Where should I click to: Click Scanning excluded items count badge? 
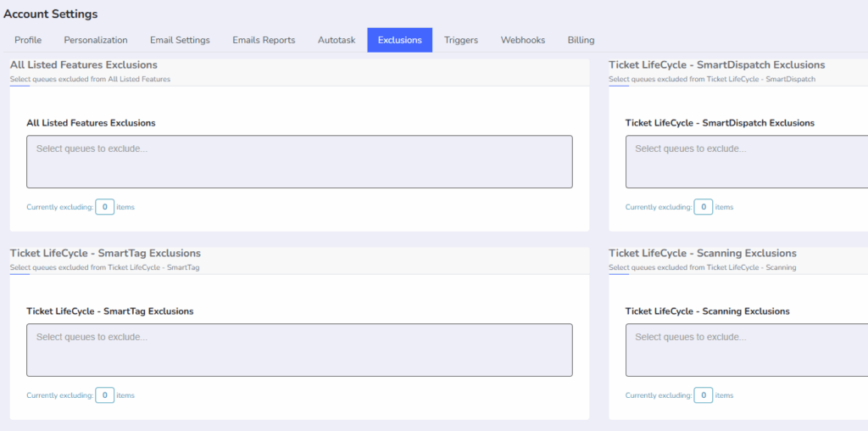pyautogui.click(x=704, y=395)
